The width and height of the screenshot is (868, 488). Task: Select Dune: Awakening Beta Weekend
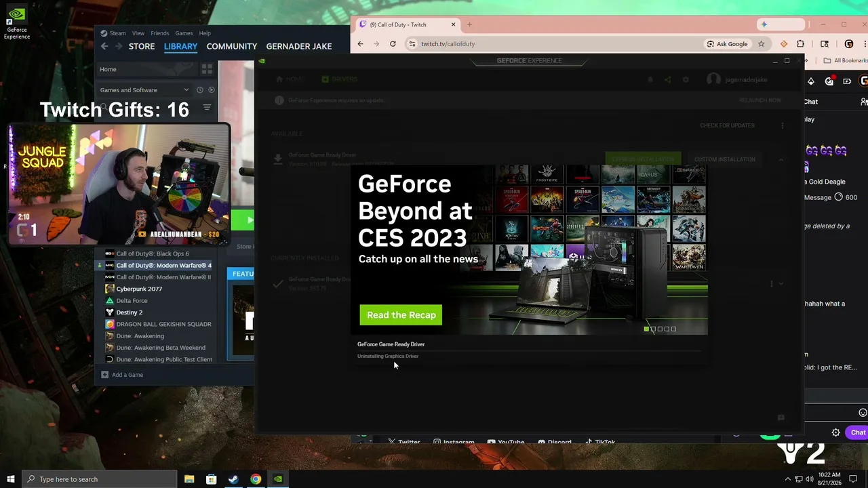pos(161,348)
